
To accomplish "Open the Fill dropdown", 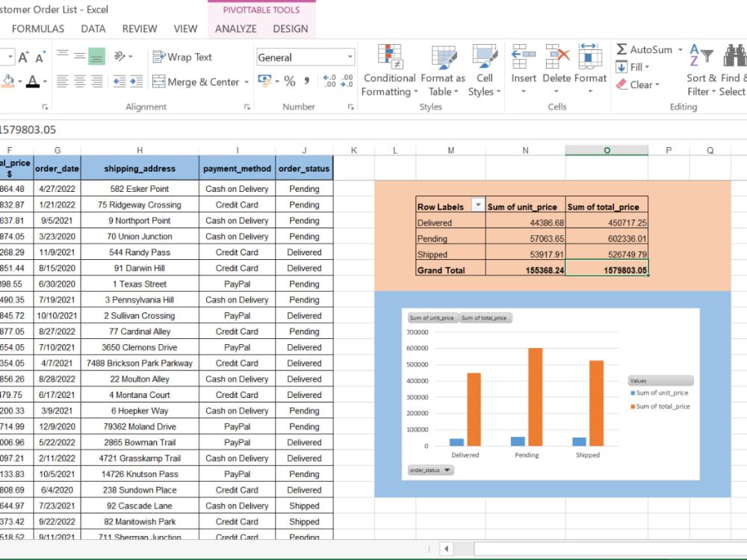I will (x=633, y=67).
